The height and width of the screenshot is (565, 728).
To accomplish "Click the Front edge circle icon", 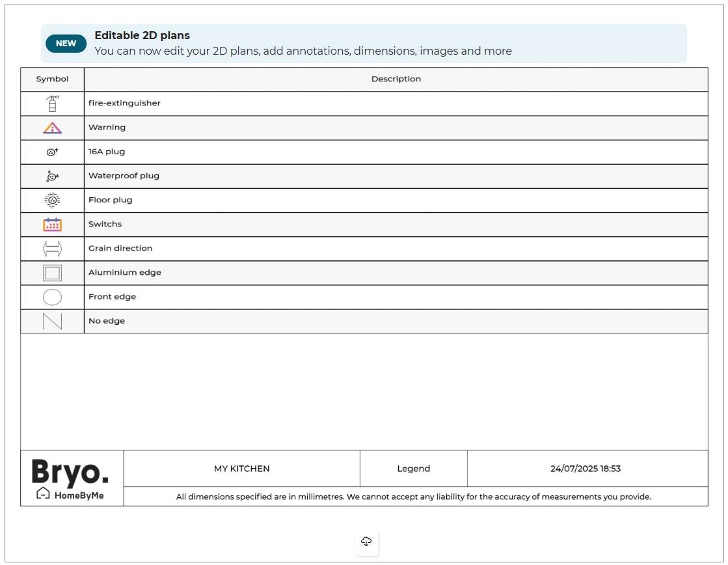I will point(52,297).
